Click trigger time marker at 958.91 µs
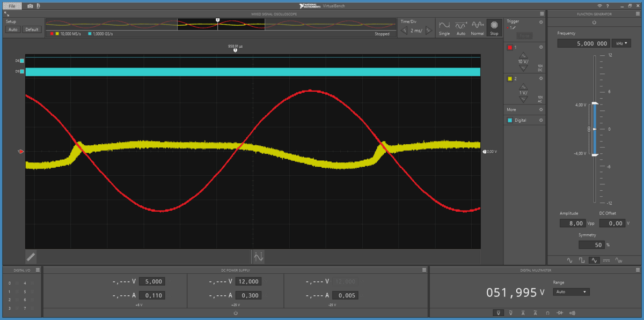This screenshot has height=320, width=644. pos(235,50)
